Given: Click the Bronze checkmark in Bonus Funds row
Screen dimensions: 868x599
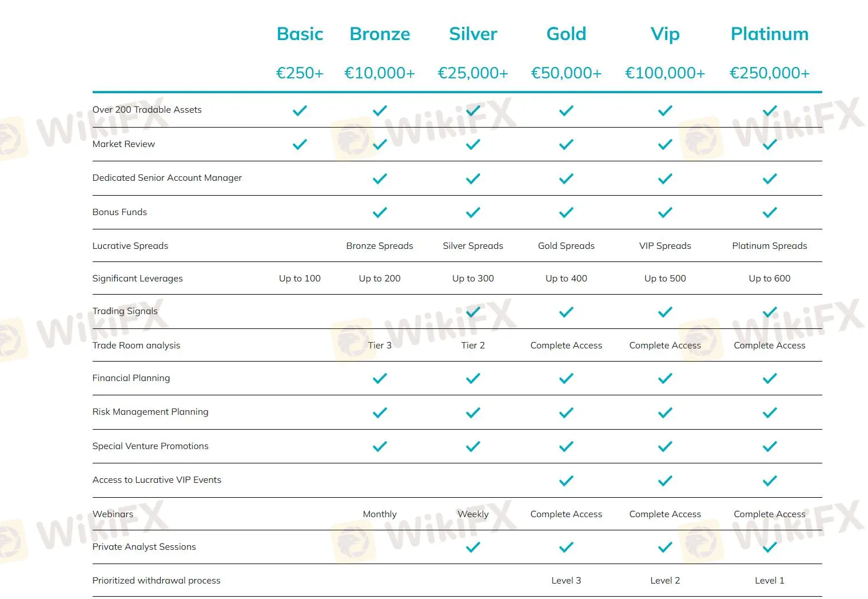Looking at the screenshot, I should [380, 212].
